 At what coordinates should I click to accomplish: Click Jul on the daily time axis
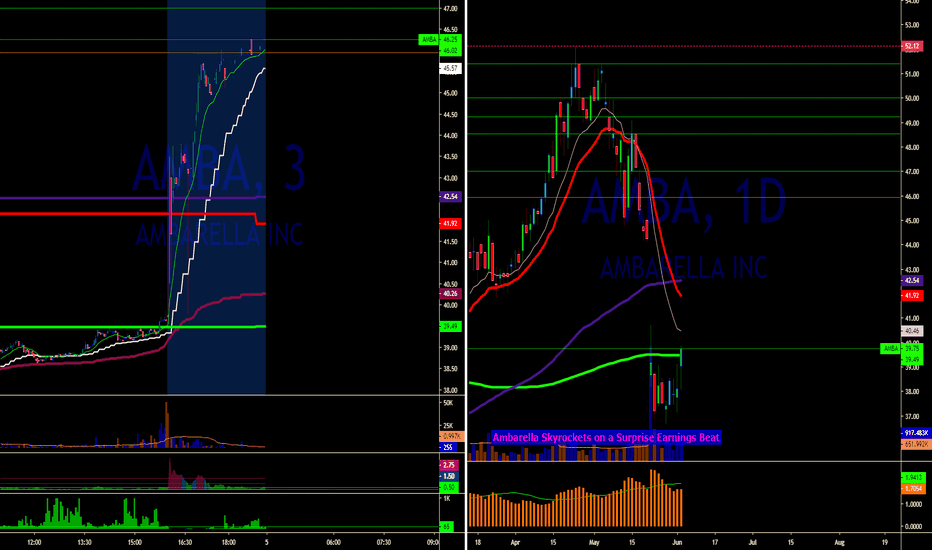[752, 542]
